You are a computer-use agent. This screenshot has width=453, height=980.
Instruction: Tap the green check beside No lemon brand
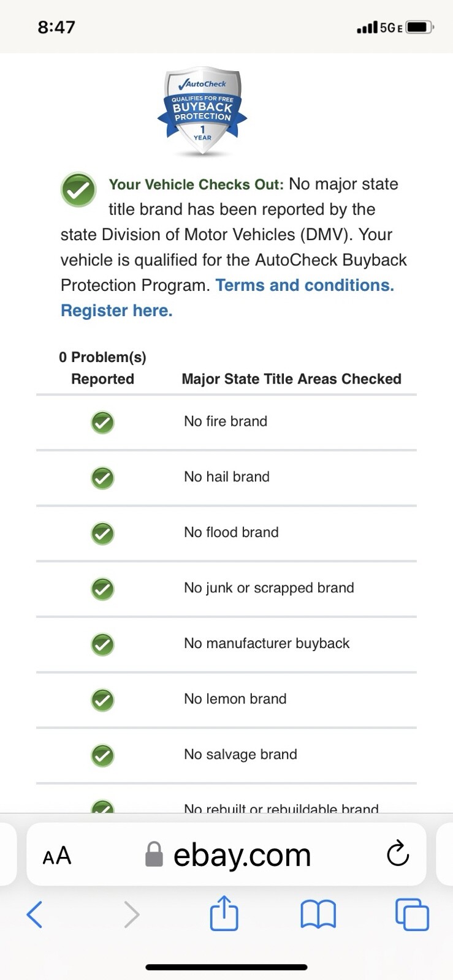(x=102, y=699)
